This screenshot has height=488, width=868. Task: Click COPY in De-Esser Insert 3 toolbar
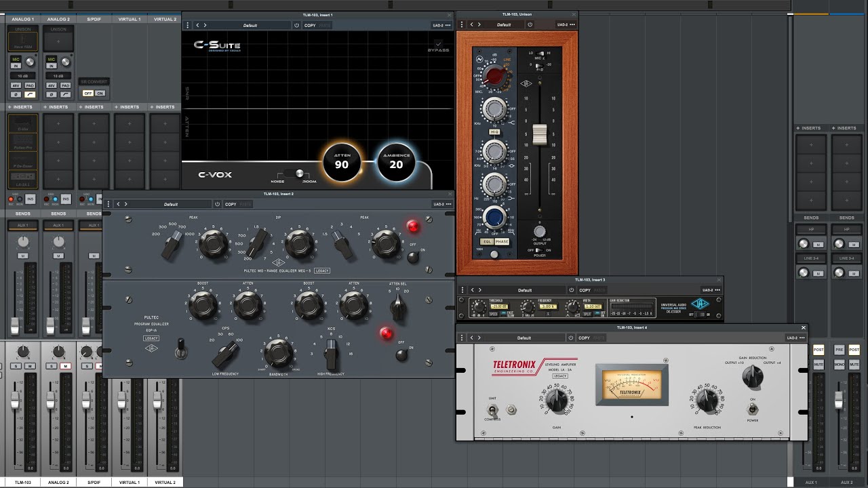coord(585,290)
